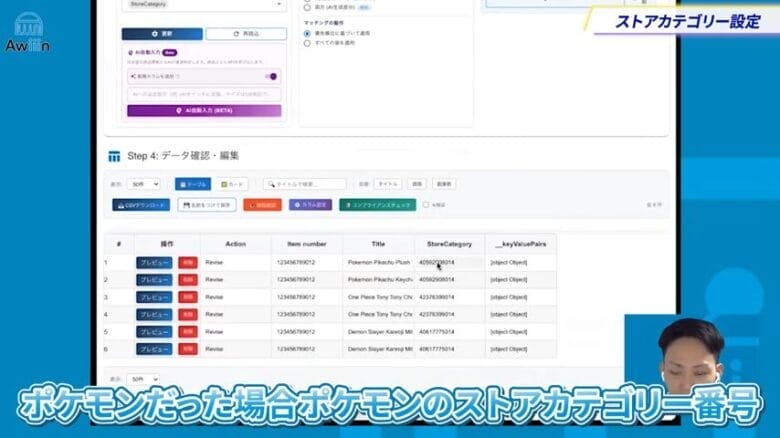Switch to card view tab

(232, 184)
